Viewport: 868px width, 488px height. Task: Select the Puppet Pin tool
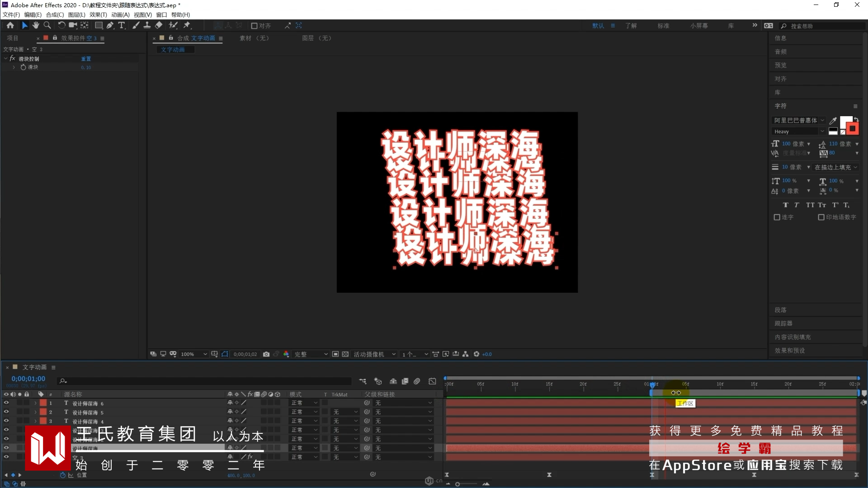click(187, 25)
